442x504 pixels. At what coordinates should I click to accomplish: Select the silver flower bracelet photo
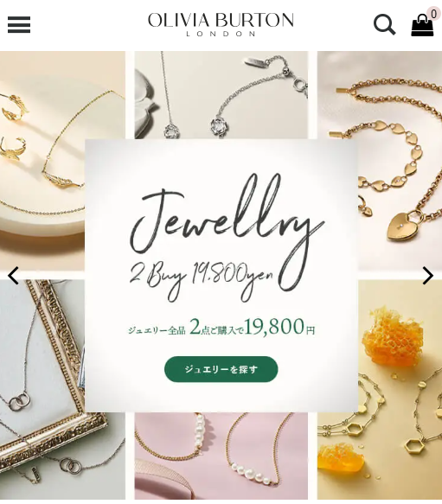221,95
